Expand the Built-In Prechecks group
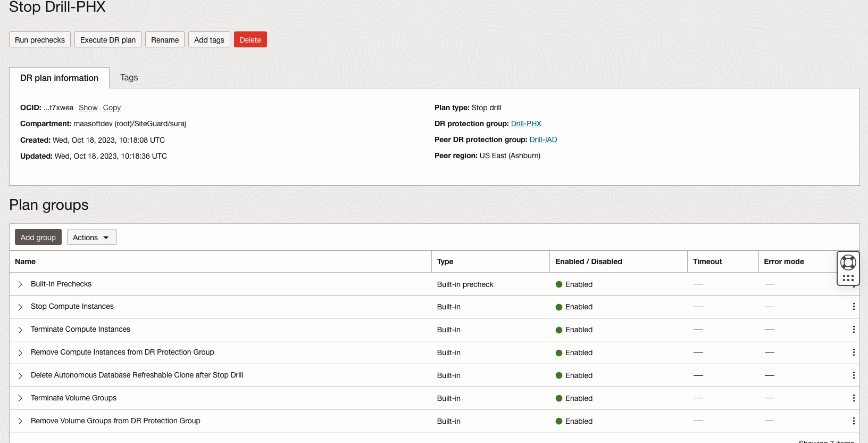Viewport: 868px width, 443px height. click(20, 284)
